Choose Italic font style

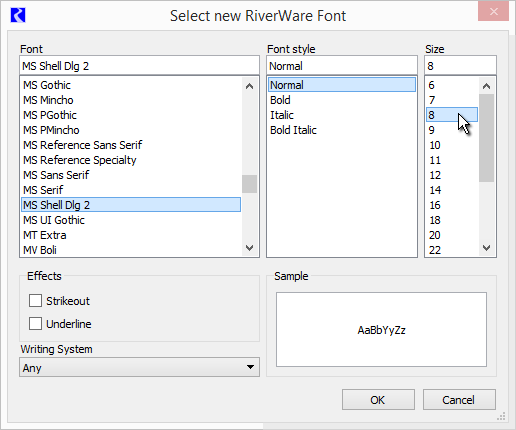(x=342, y=115)
